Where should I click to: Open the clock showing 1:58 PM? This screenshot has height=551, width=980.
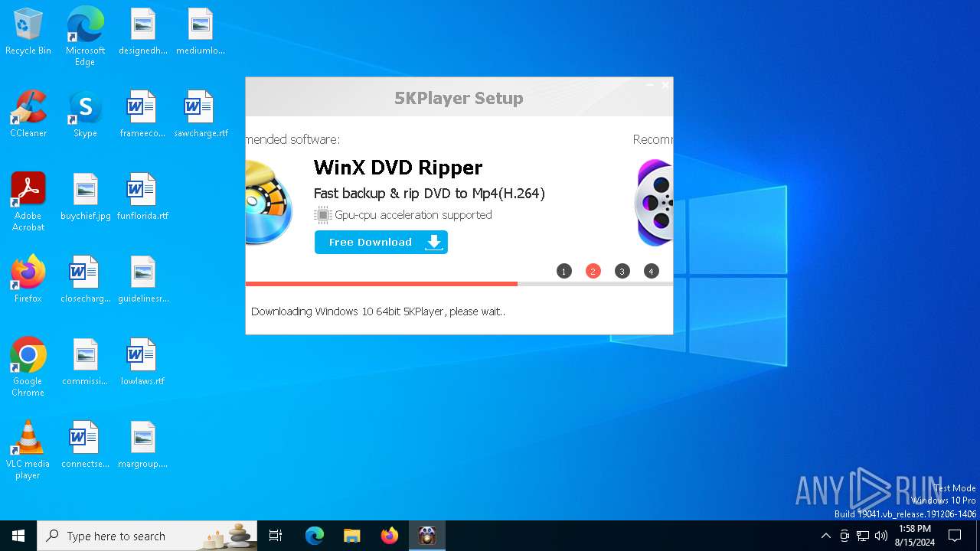point(915,536)
